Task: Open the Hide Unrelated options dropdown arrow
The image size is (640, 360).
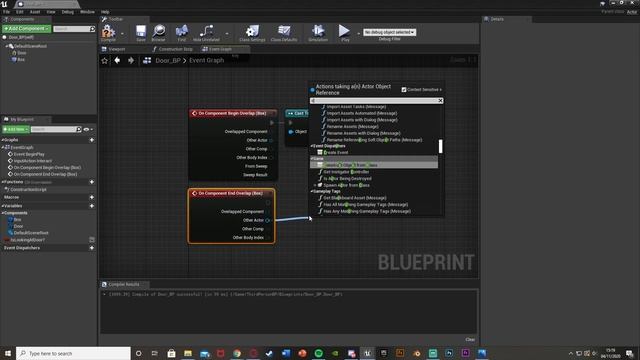Action: click(x=227, y=33)
